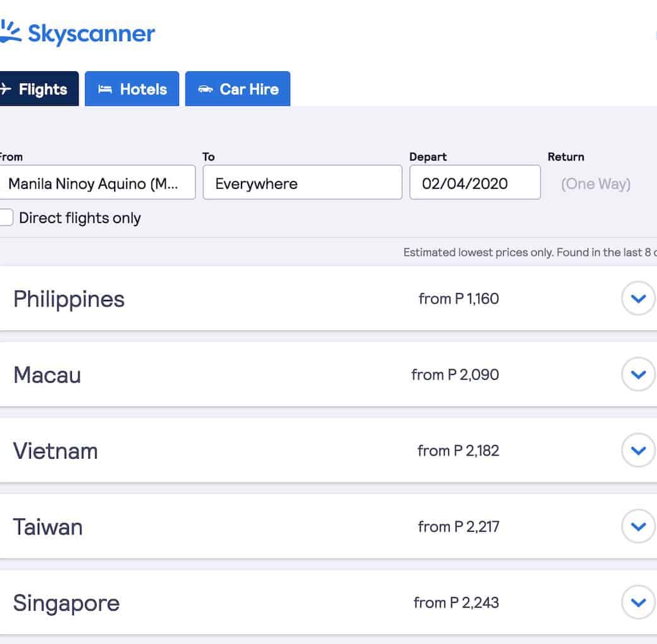The height and width of the screenshot is (644, 657).
Task: Select the Macau destination name
Action: 47,375
